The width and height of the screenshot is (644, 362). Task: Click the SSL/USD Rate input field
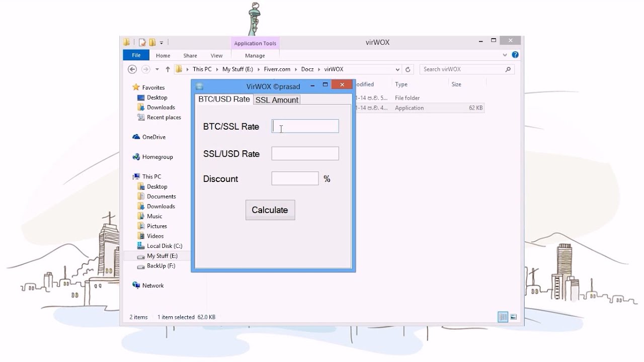[x=305, y=153]
